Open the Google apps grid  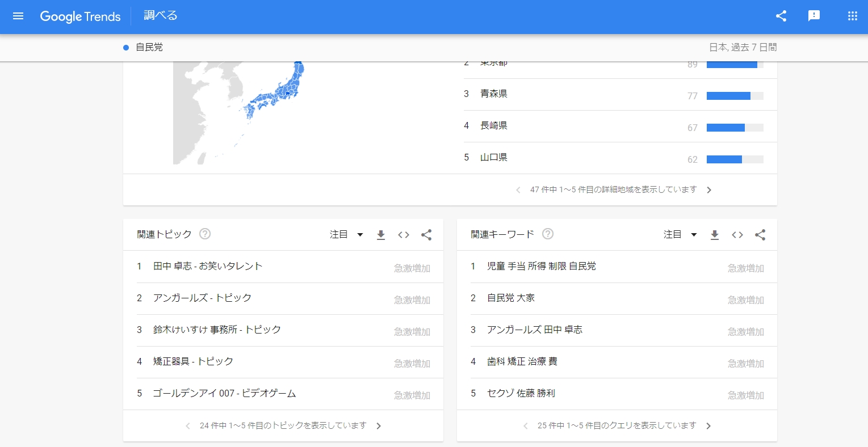click(853, 16)
